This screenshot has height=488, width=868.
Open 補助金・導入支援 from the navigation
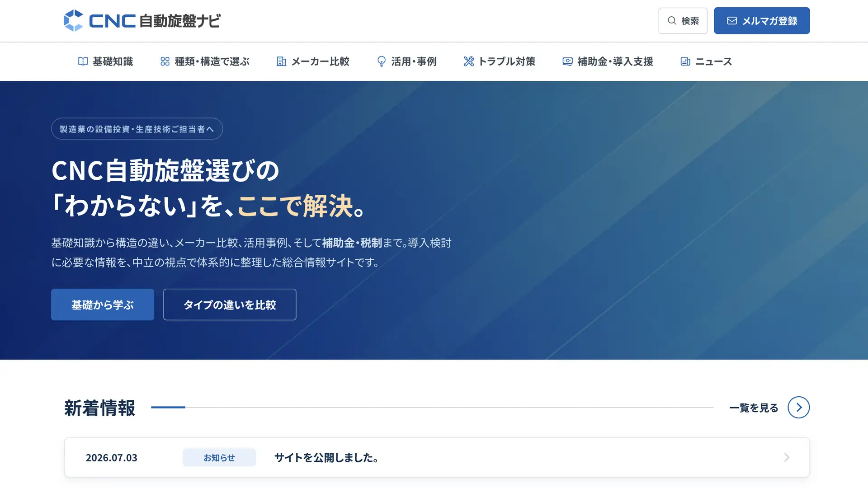tap(608, 61)
